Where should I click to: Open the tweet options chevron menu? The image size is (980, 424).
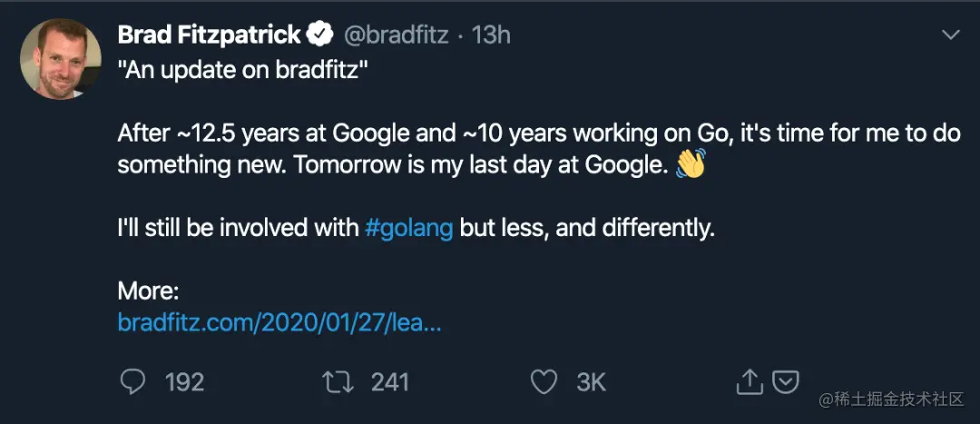950,35
